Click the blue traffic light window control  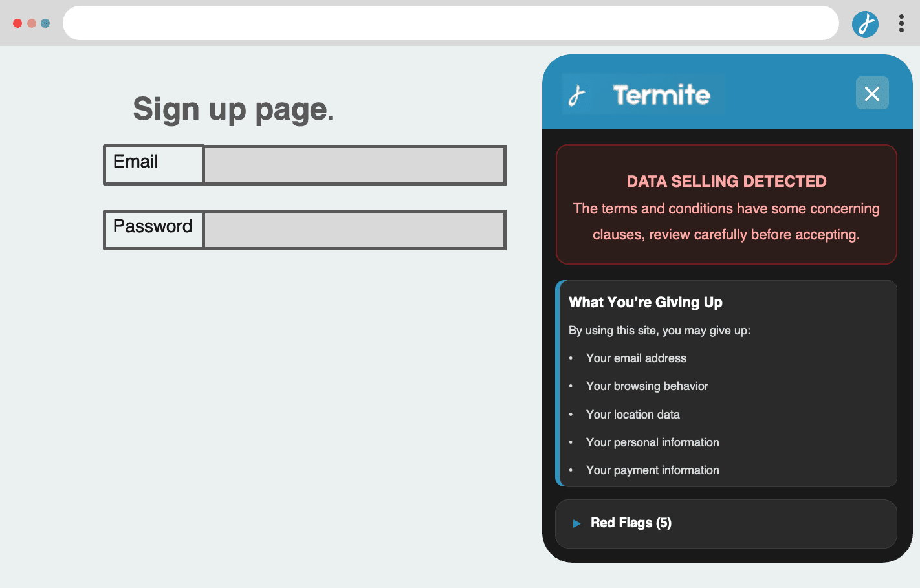45,23
